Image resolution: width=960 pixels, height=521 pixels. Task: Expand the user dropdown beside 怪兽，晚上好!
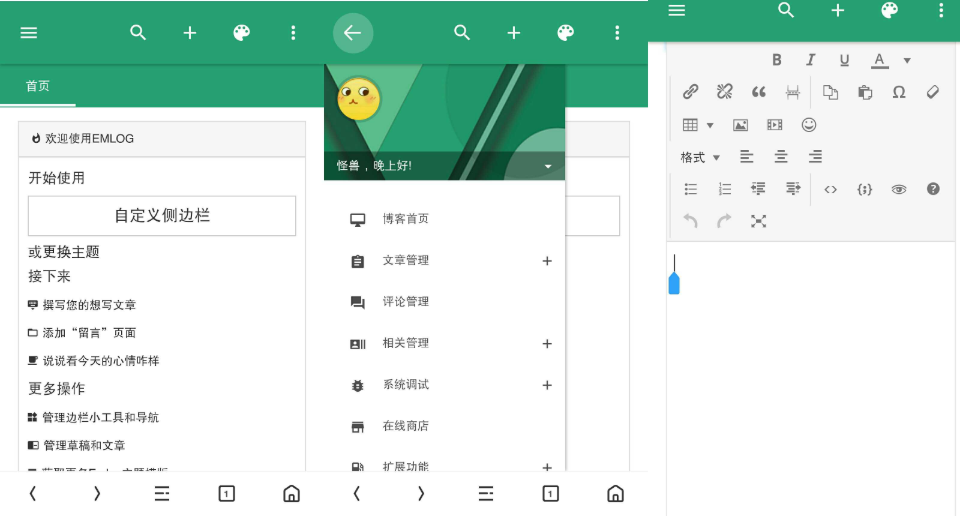(x=548, y=166)
